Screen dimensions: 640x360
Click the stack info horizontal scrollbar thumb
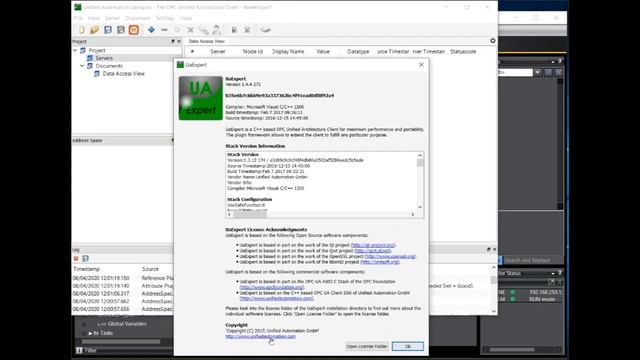250,214
